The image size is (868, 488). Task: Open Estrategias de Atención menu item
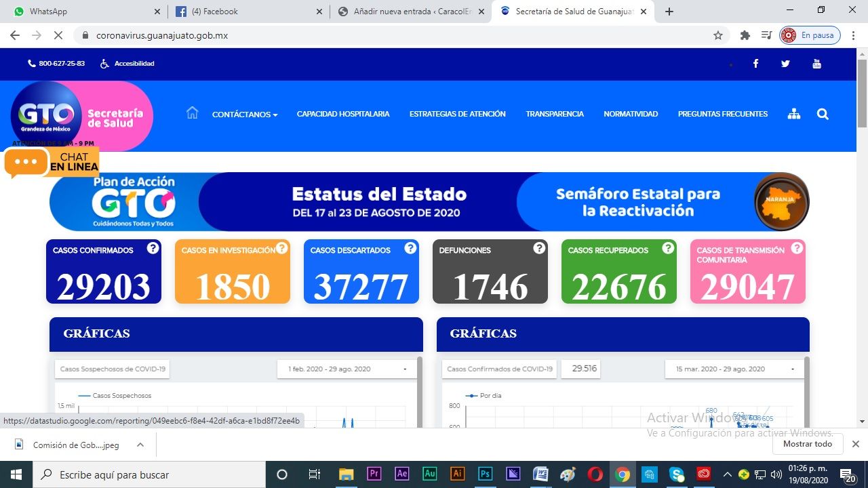458,114
